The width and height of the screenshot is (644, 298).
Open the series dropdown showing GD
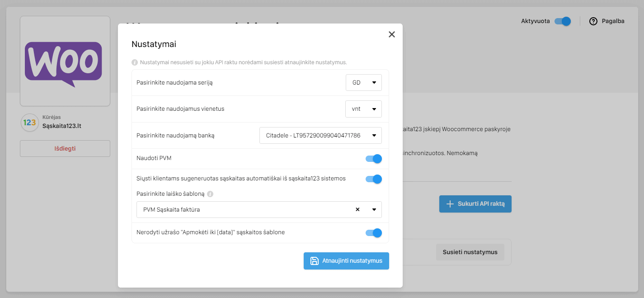[x=364, y=83]
